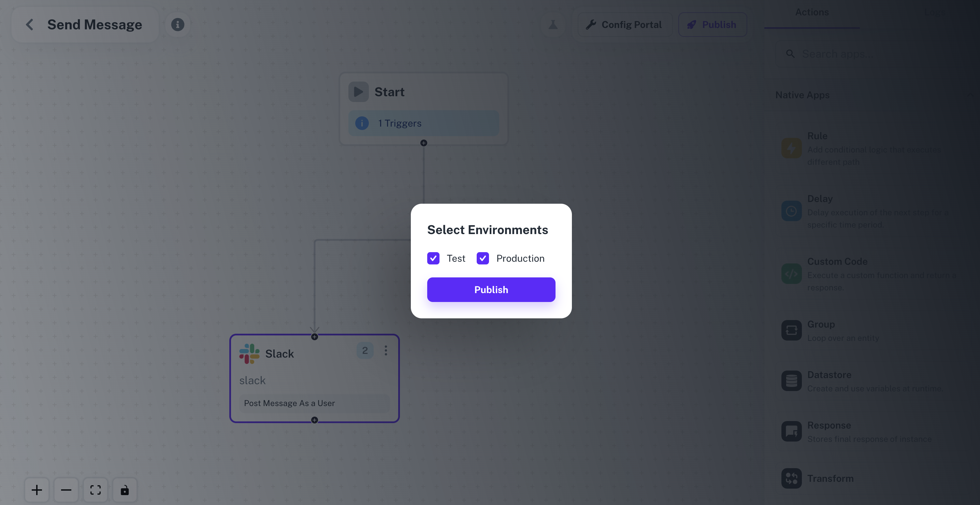The width and height of the screenshot is (980, 505).
Task: Open the three-dot menu on the Slack node
Action: pyautogui.click(x=386, y=350)
